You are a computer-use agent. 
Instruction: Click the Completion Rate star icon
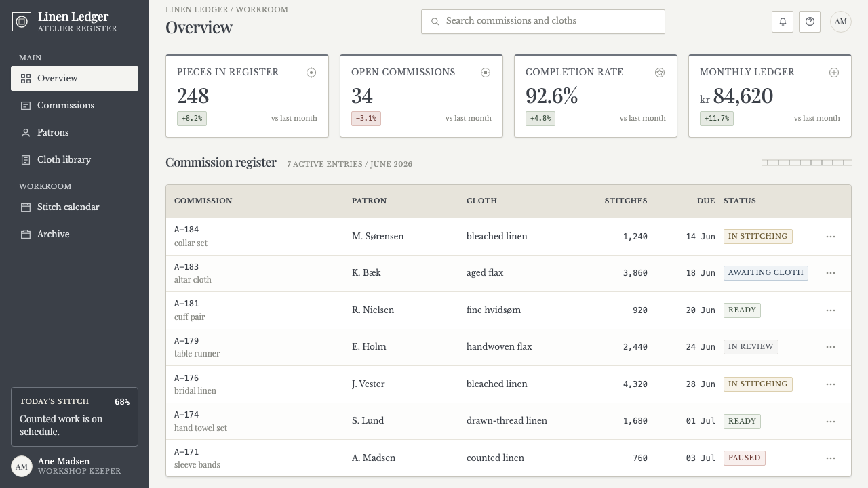point(660,73)
